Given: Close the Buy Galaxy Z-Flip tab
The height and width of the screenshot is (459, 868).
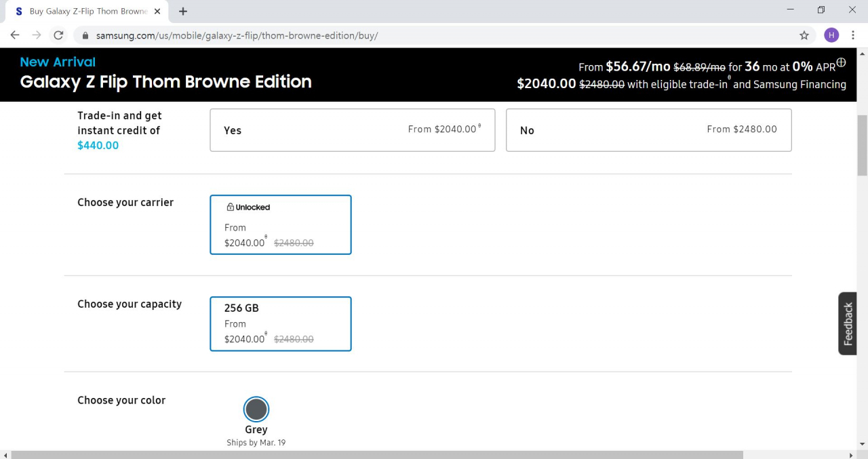Looking at the screenshot, I should [157, 12].
